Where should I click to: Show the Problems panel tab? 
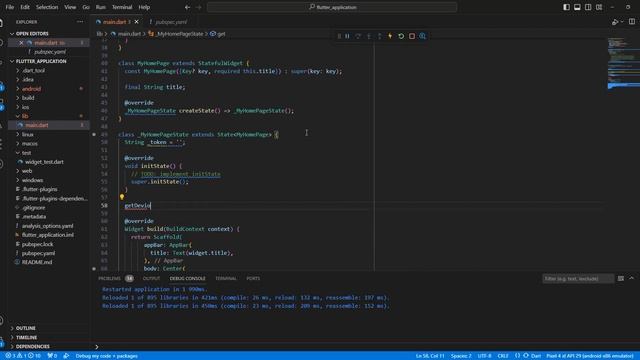(x=110, y=278)
